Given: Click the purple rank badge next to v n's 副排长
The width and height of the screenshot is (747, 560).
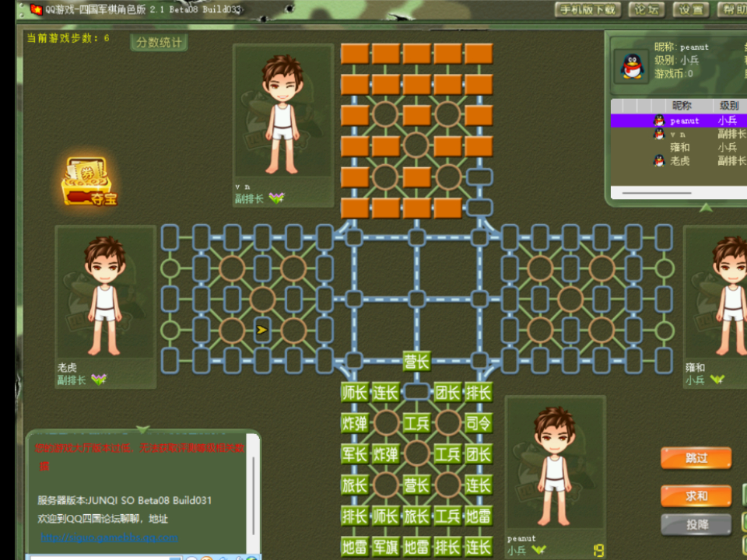Looking at the screenshot, I should pyautogui.click(x=276, y=198).
